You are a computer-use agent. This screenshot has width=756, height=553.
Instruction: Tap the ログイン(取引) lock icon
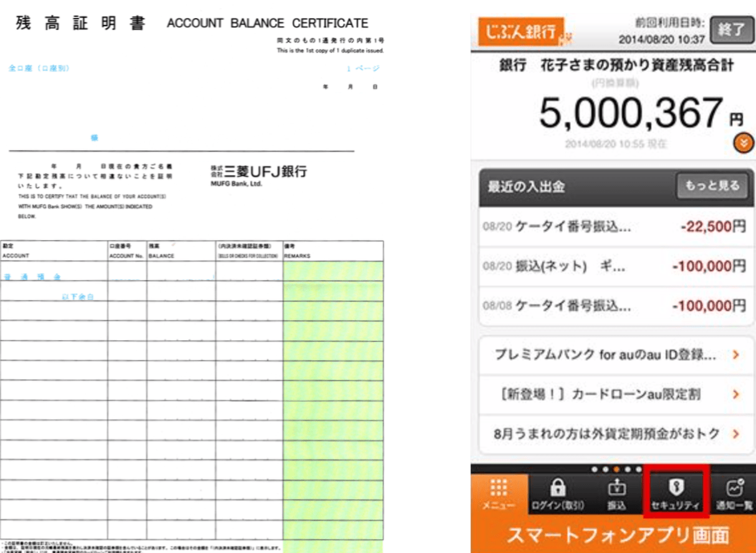tap(557, 495)
